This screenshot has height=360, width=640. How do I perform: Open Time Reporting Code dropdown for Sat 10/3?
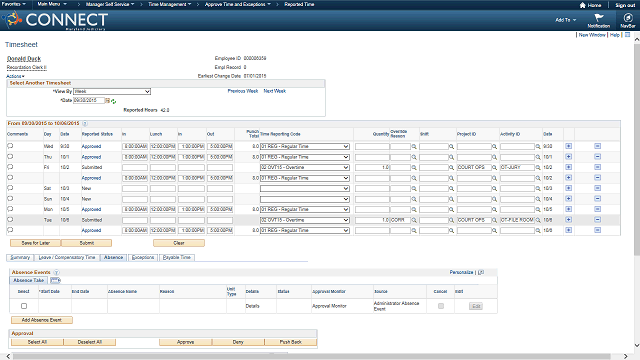click(x=304, y=189)
